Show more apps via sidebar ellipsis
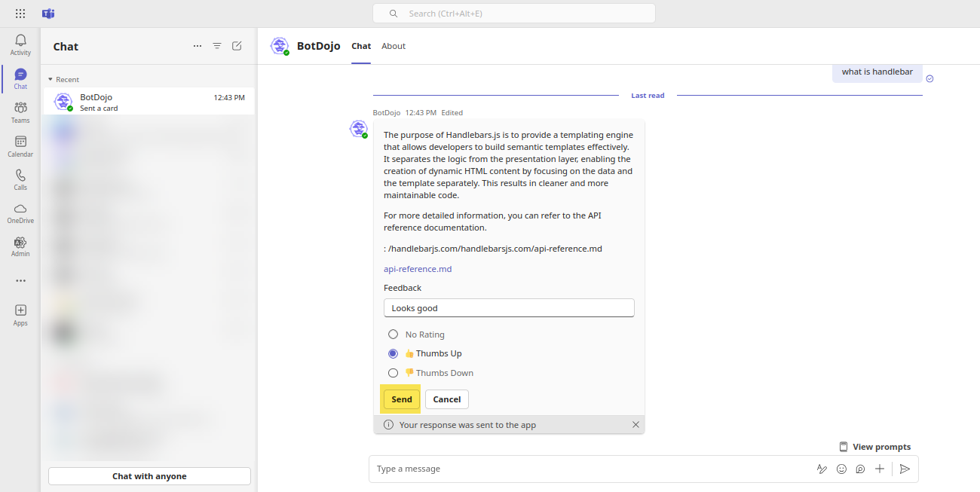This screenshot has height=492, width=980. (20, 280)
